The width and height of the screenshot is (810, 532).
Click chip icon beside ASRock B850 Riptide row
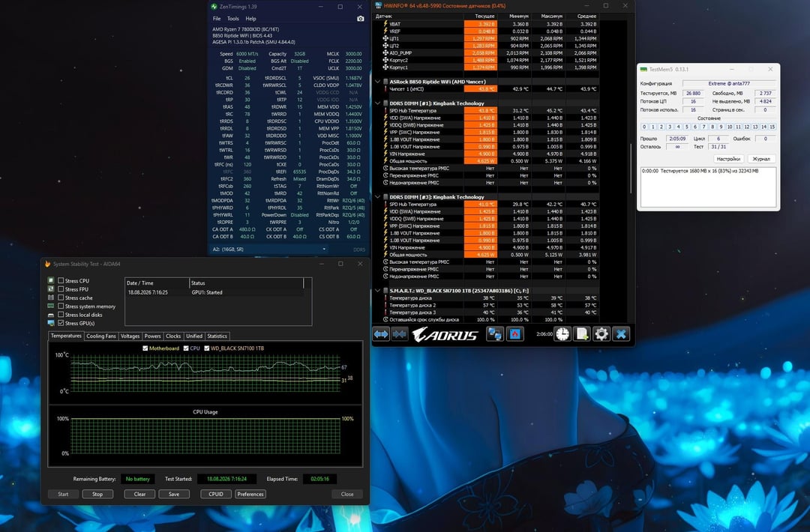coord(385,82)
